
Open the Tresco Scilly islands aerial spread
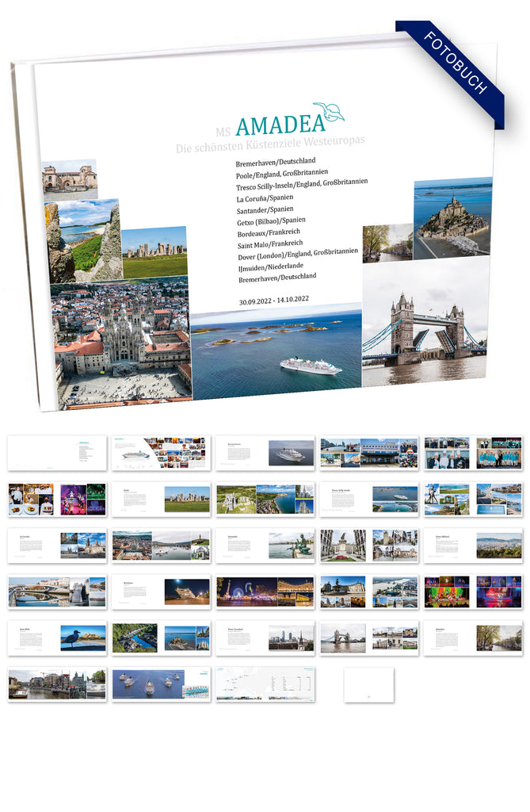click(369, 500)
